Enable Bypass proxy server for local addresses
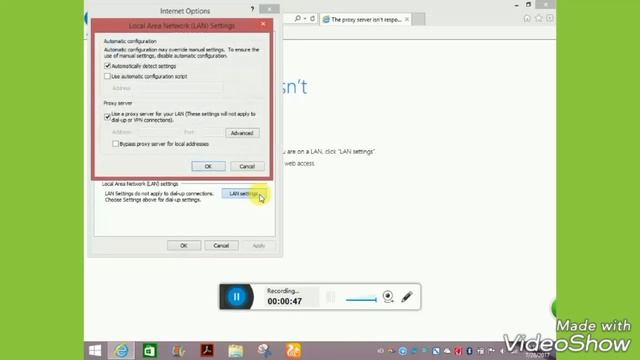Screen dimensions: 640x360 [x=116, y=144]
